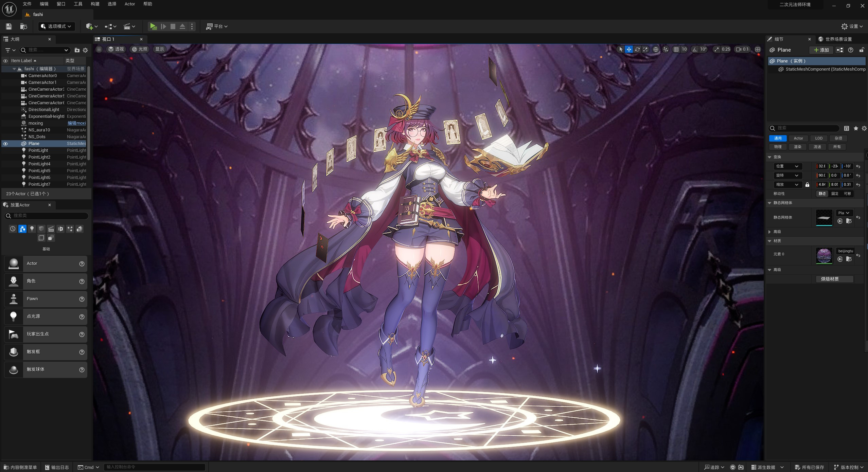This screenshot has width=868, height=472.
Task: Collapse the 变换 transform section
Action: [769, 157]
